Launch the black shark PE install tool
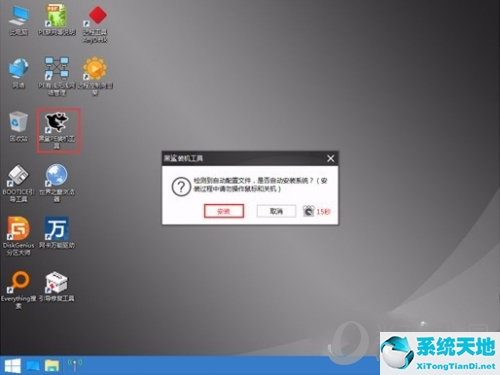 (57, 130)
